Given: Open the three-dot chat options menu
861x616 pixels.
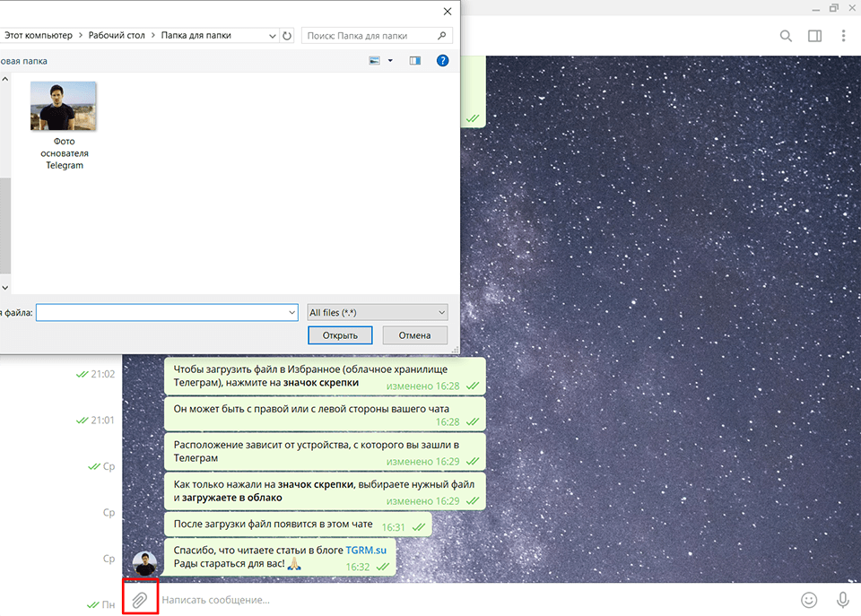Looking at the screenshot, I should click(x=843, y=36).
